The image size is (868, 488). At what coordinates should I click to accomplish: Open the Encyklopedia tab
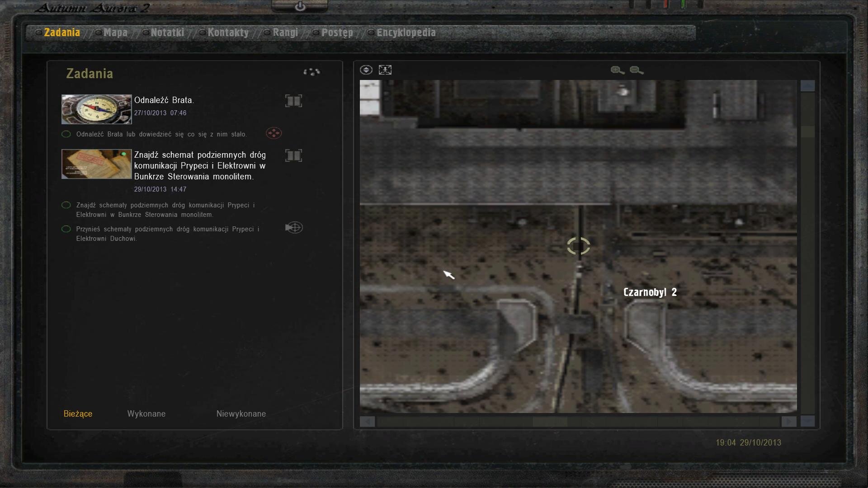[406, 33]
